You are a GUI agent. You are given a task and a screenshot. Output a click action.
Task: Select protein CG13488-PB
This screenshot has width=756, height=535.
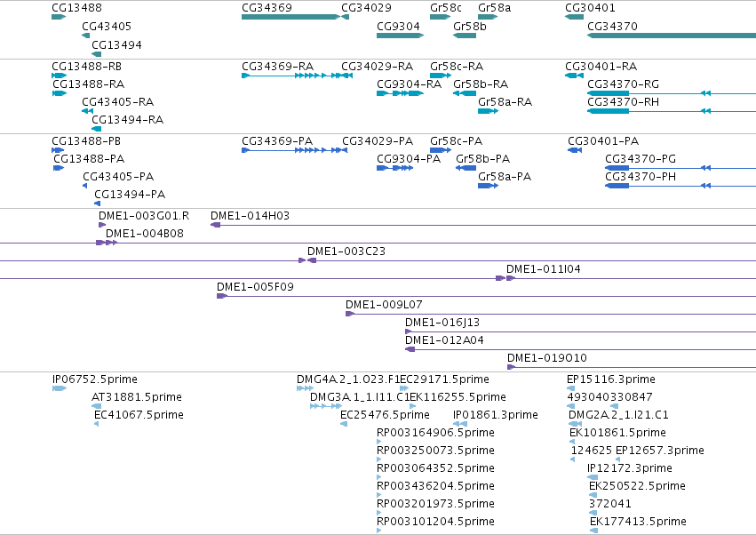pyautogui.click(x=86, y=141)
